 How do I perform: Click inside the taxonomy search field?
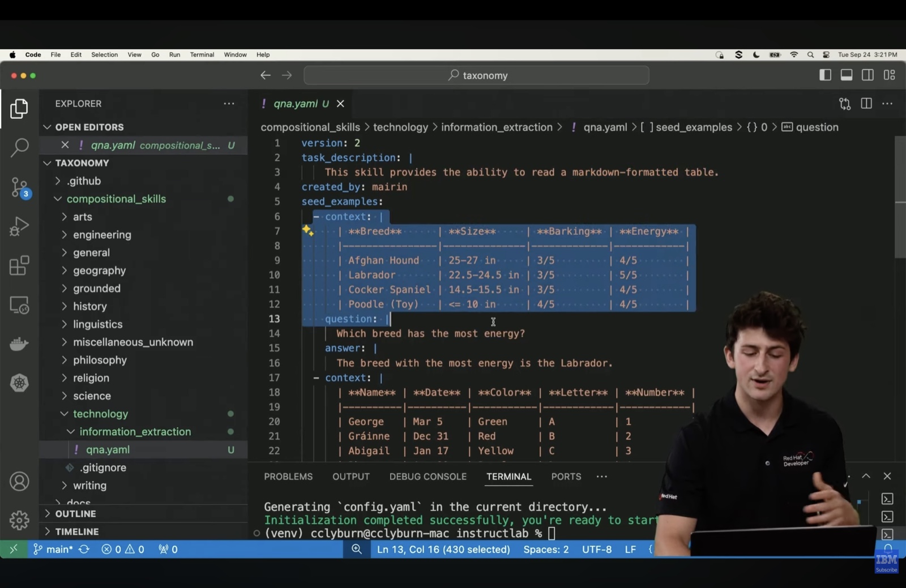point(476,75)
